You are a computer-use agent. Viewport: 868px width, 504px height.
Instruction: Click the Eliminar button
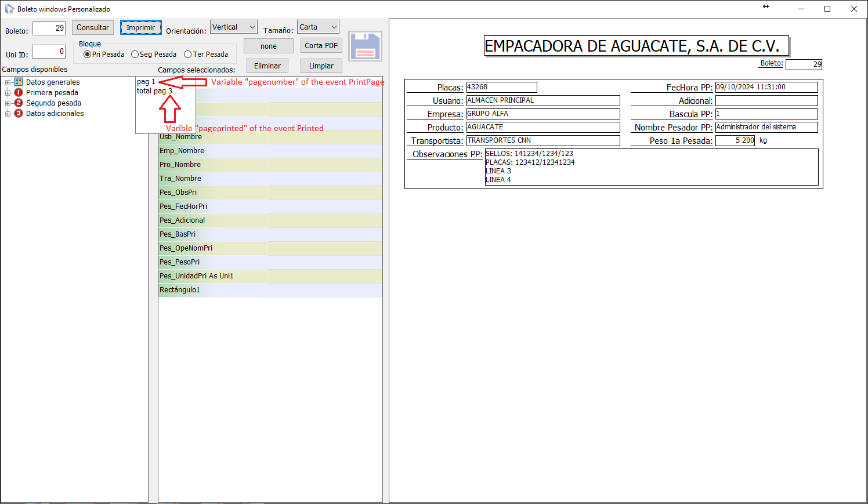pos(267,66)
